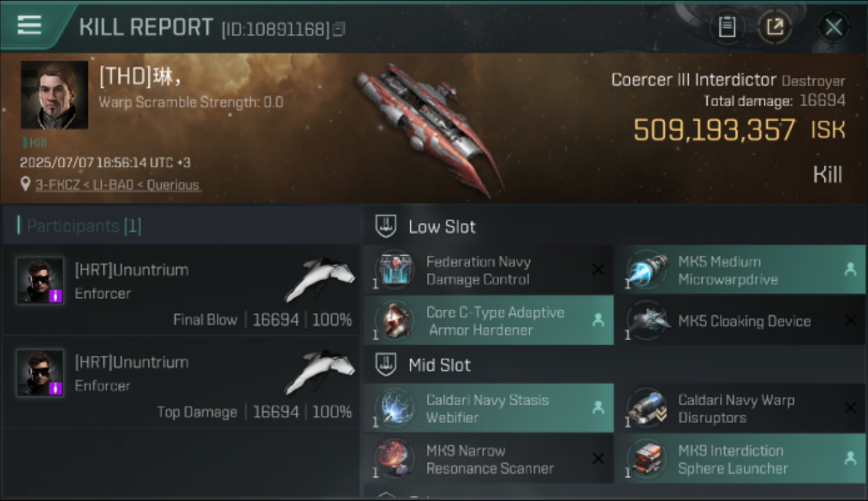
Task: Click the Caldari Navy Warp Disruptors row
Action: tap(740, 408)
